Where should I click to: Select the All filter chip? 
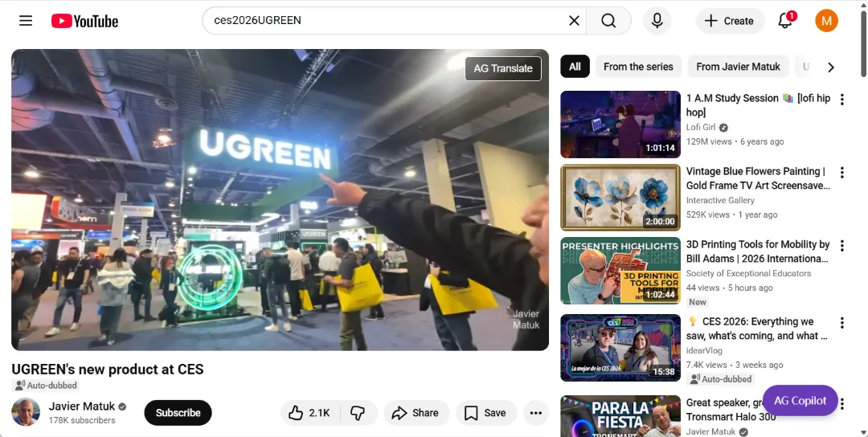pyautogui.click(x=575, y=67)
